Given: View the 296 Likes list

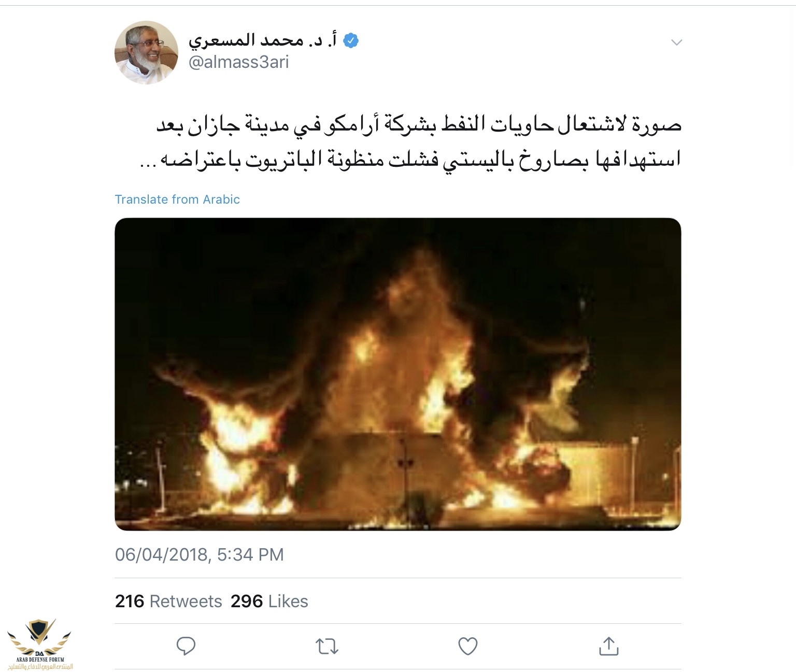Looking at the screenshot, I should [269, 601].
